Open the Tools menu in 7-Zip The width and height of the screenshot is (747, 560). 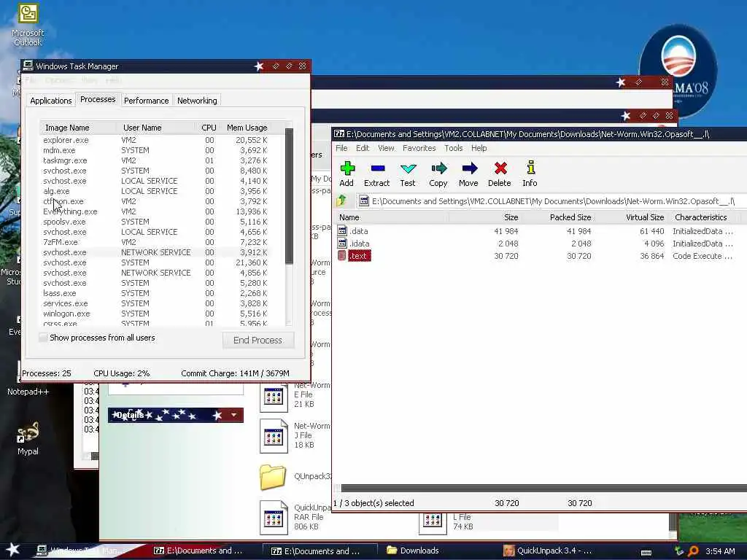454,148
